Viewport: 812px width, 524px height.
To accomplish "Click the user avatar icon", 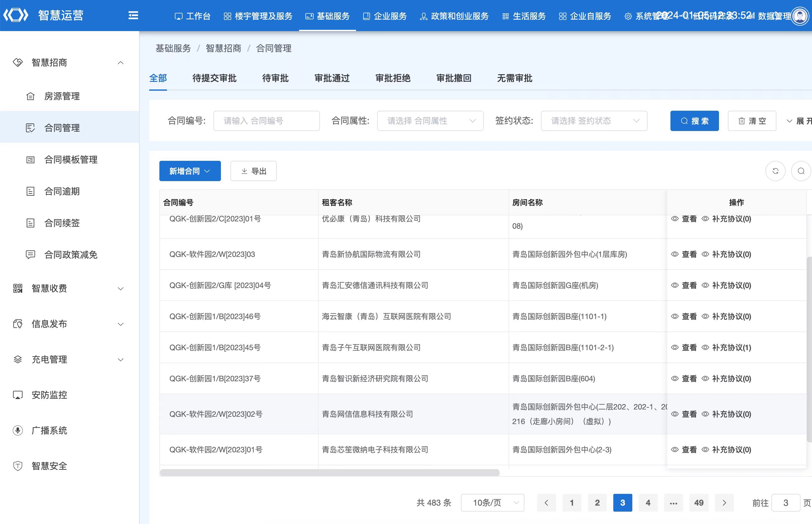I will 800,16.
